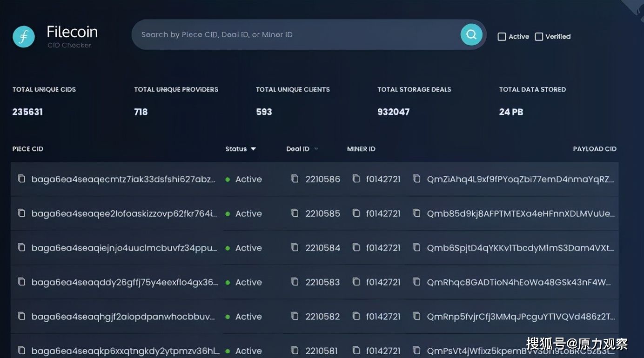Copy miner ID in deal 2210581 row
This screenshot has height=358, width=644.
pos(356,350)
